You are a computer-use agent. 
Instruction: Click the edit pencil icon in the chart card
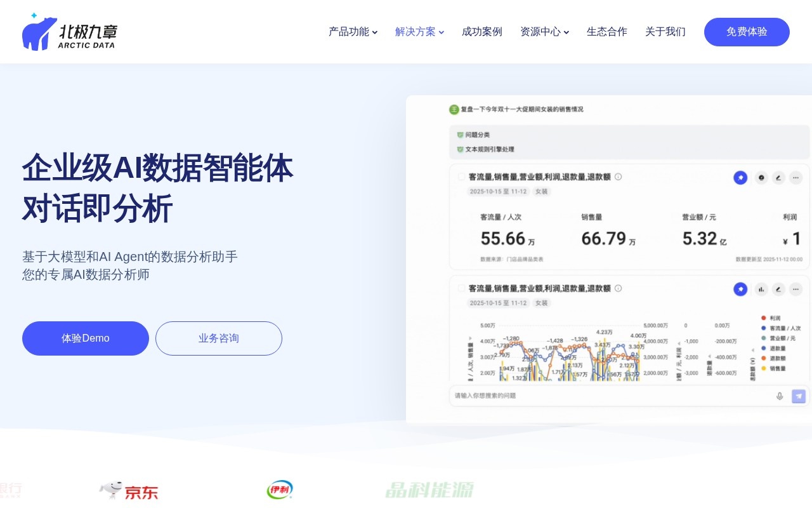tap(778, 289)
